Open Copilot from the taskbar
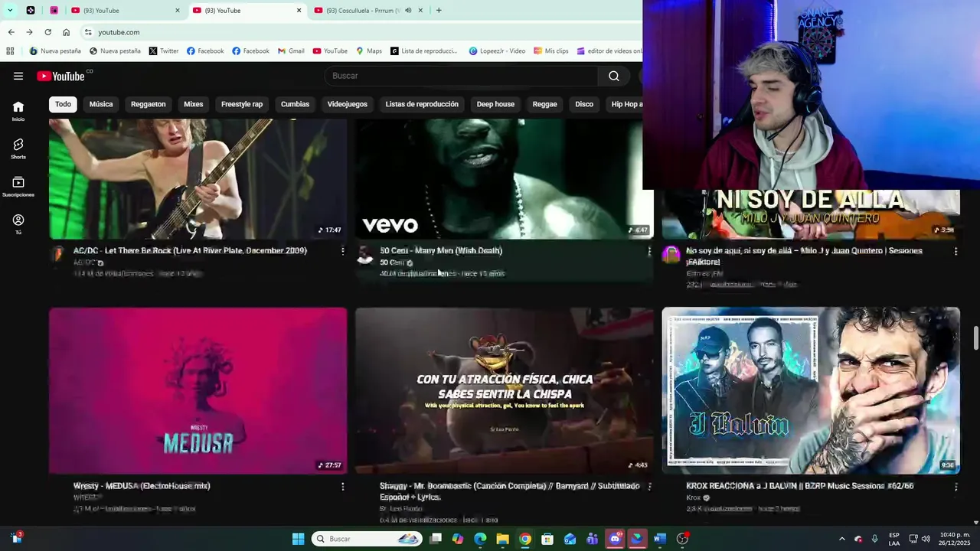This screenshot has width=980, height=551. pos(458,539)
